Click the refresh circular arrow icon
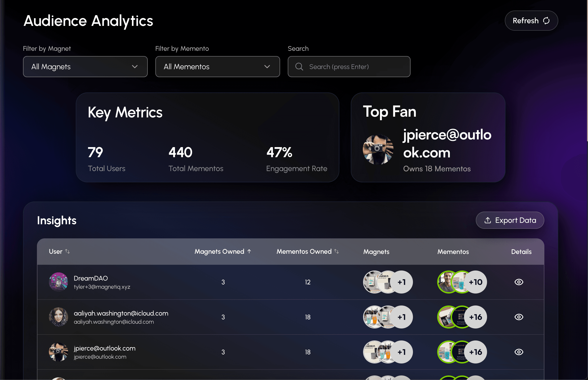The image size is (588, 380). click(546, 21)
